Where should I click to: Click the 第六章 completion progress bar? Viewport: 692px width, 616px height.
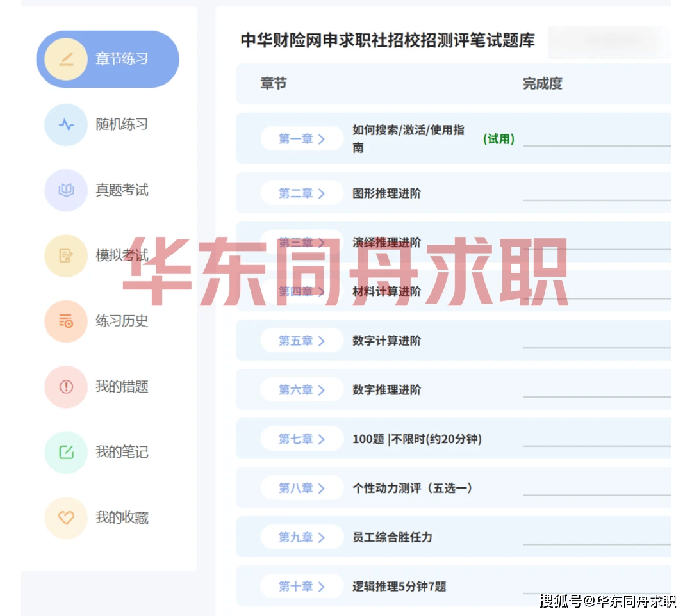click(x=597, y=397)
